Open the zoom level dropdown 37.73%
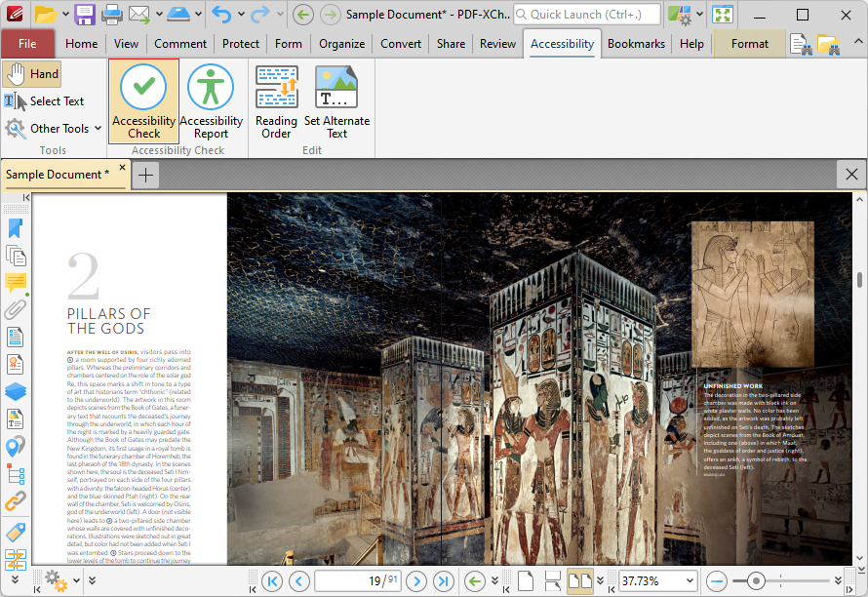 point(690,581)
